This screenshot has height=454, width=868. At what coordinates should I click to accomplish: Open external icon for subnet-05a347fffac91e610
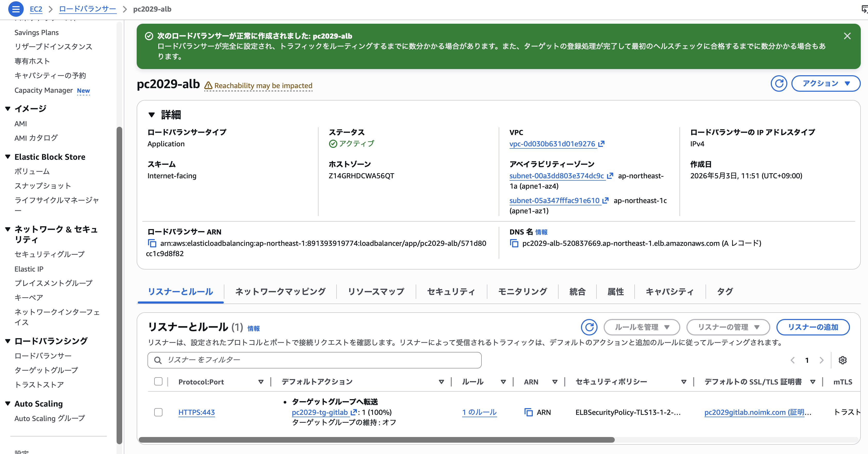[x=605, y=200]
